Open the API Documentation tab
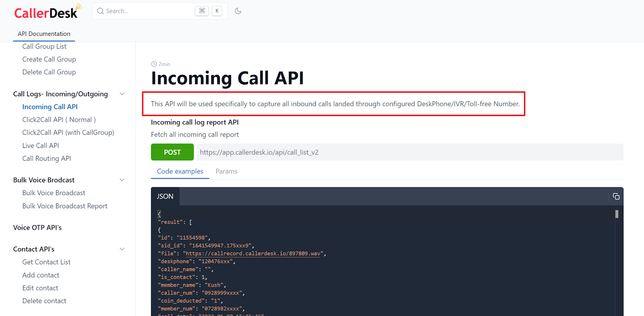Image resolution: width=644 pixels, height=316 pixels. click(x=44, y=34)
